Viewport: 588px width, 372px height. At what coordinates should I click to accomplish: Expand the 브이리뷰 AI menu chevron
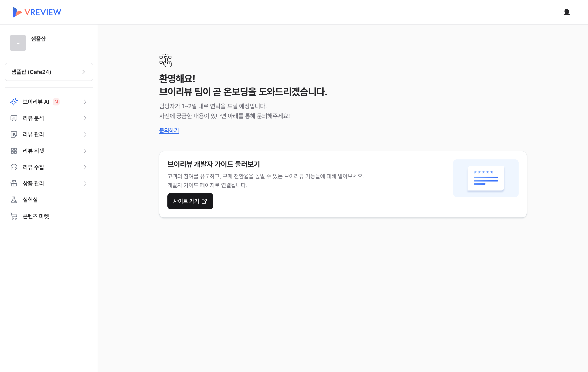pos(85,102)
